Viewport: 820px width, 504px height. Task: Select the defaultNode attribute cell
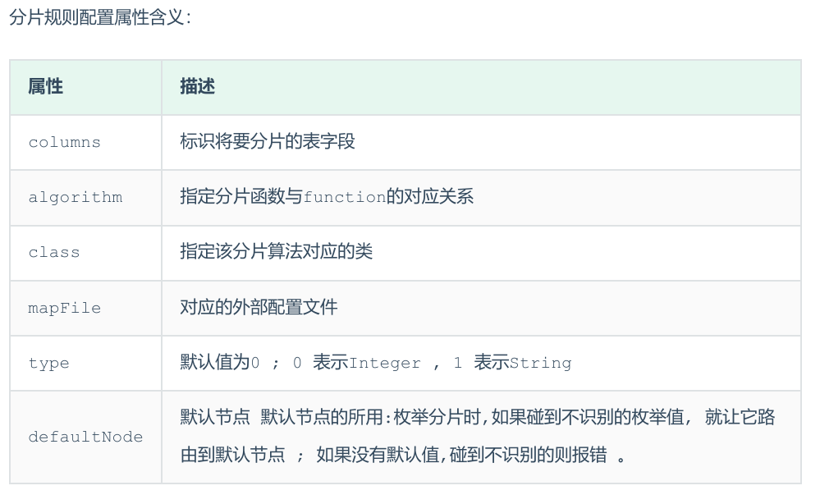(x=85, y=437)
